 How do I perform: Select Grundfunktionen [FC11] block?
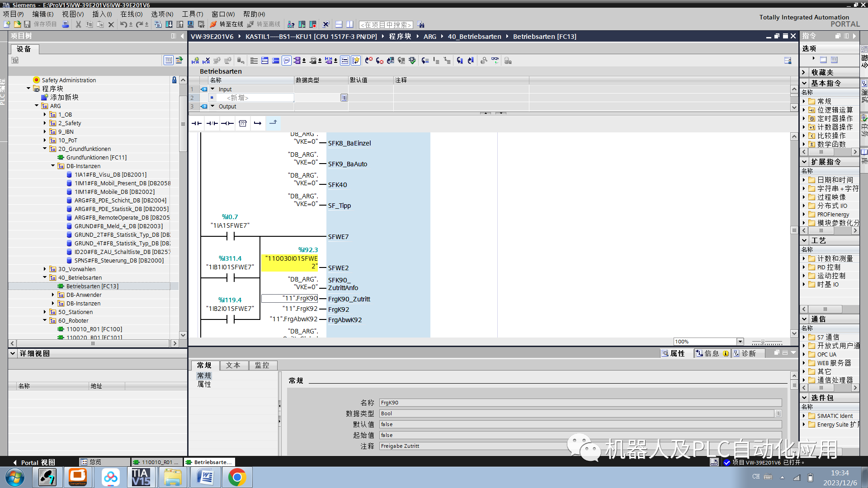tap(96, 157)
